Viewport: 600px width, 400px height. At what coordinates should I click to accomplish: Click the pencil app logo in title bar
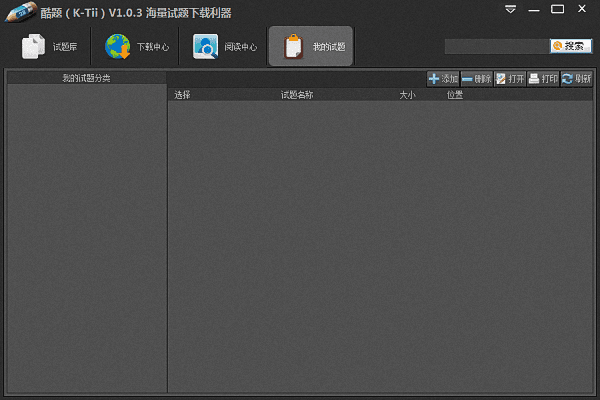pyautogui.click(x=19, y=11)
